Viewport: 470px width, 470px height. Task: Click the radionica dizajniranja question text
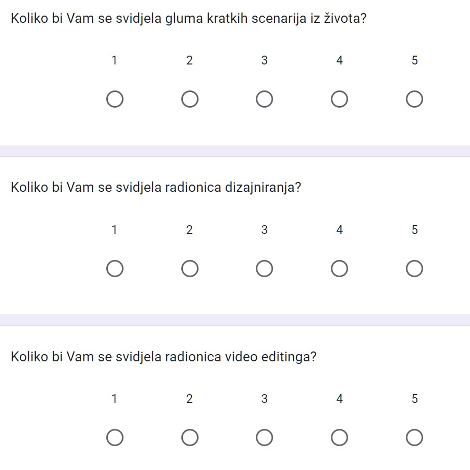[x=156, y=188]
